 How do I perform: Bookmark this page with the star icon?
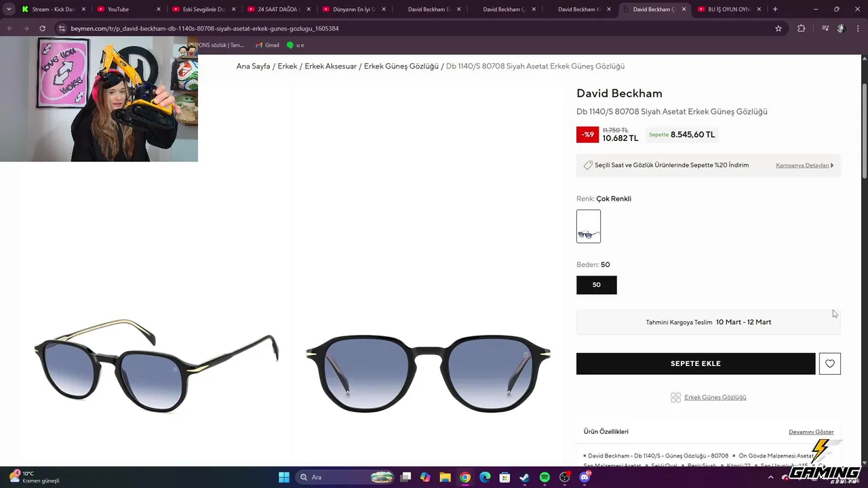click(778, 28)
